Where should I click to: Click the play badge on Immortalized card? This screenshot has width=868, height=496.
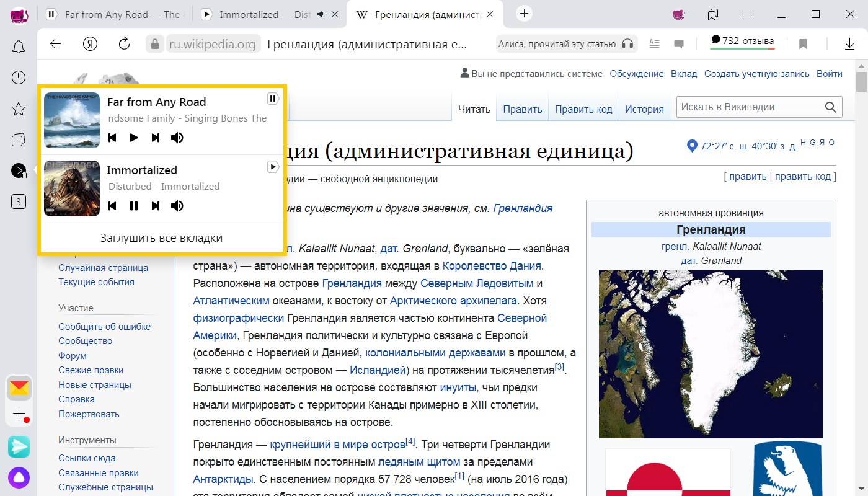point(273,167)
